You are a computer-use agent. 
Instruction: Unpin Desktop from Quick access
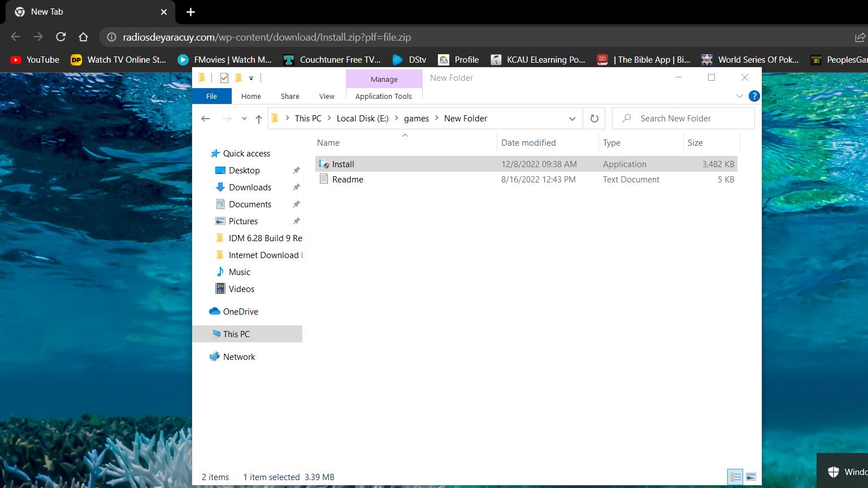click(296, 171)
